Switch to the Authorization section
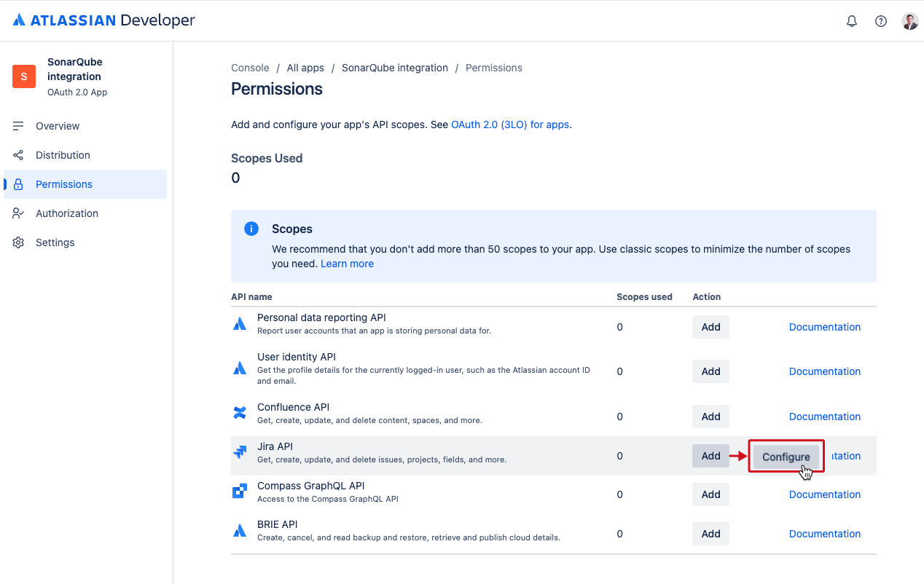The image size is (924, 584). [x=67, y=213]
